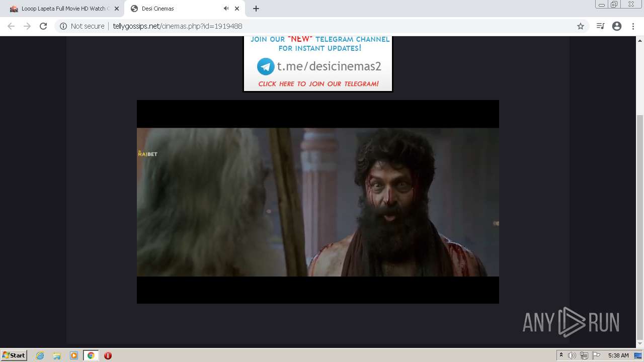Open the t.me/desicinemas2 Telegram link
This screenshot has height=362, width=644.
(x=329, y=66)
